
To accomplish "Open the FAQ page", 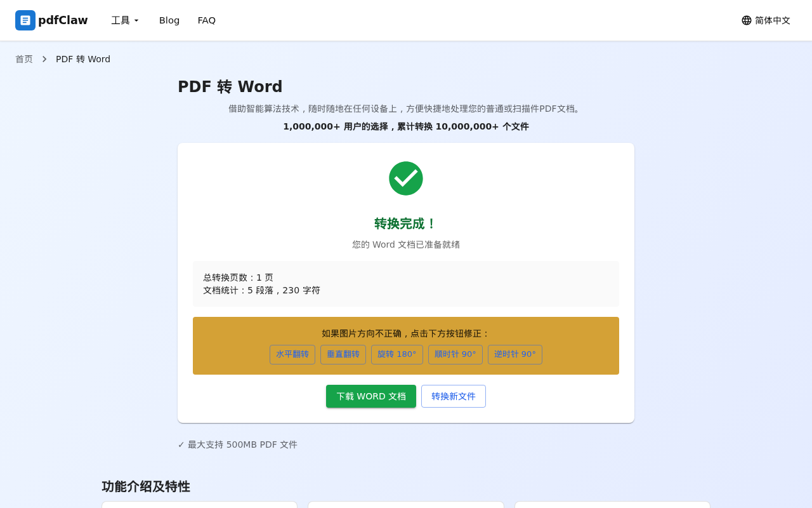I will tap(207, 20).
